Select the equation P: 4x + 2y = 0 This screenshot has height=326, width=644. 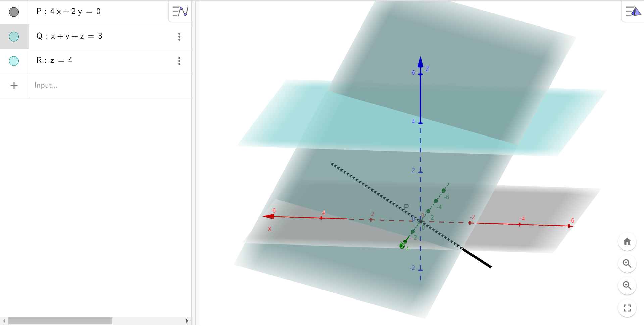(x=68, y=12)
